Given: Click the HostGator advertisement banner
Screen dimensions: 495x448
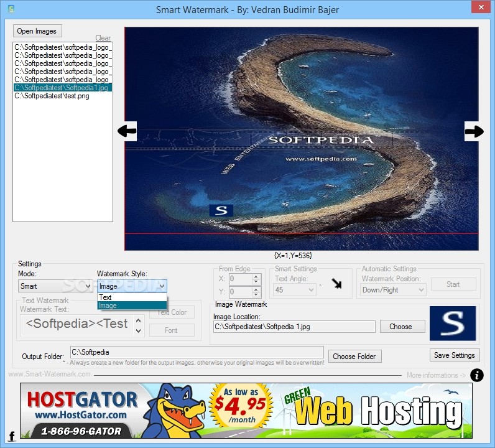Looking at the screenshot, I should click(246, 411).
